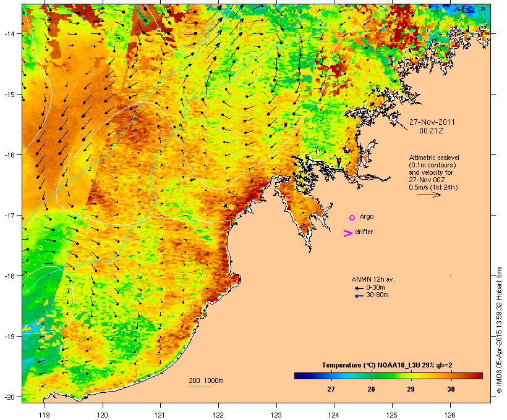
Task: Click the longitude label 126
Action: click(450, 415)
